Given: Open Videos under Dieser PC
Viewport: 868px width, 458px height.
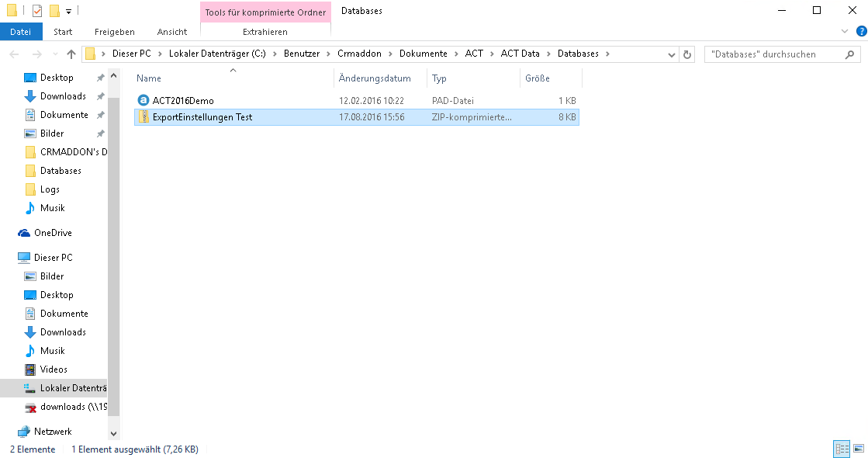Looking at the screenshot, I should point(54,370).
